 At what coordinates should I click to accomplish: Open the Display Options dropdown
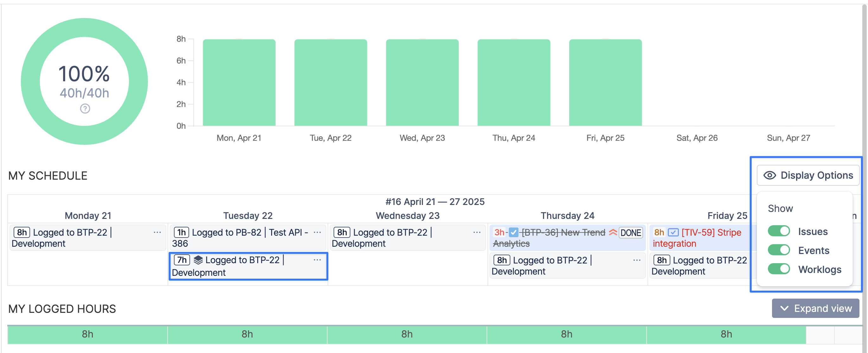click(808, 175)
